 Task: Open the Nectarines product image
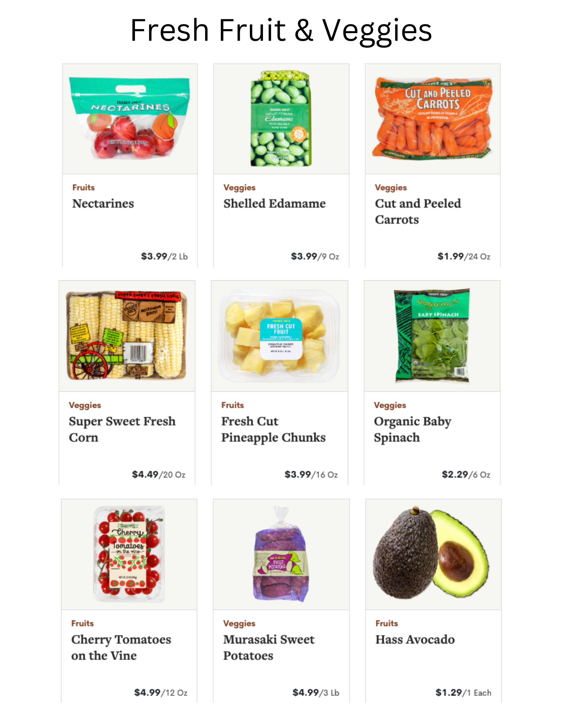(x=130, y=119)
